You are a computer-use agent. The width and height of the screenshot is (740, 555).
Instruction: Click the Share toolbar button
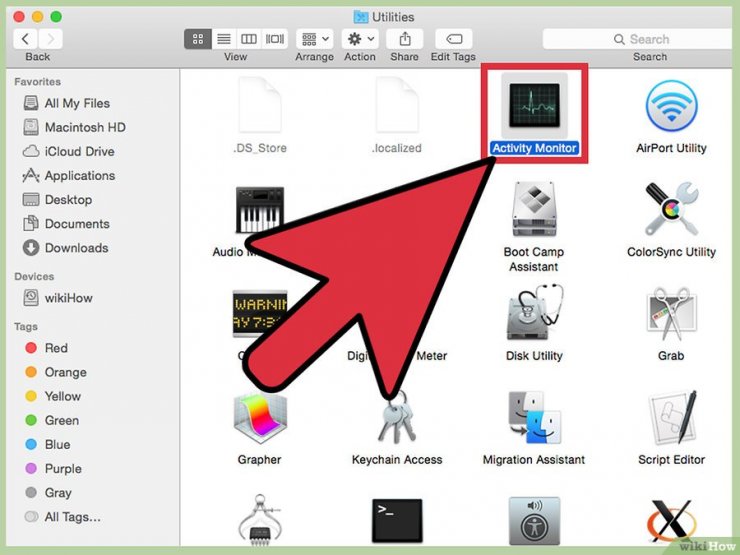click(x=404, y=39)
